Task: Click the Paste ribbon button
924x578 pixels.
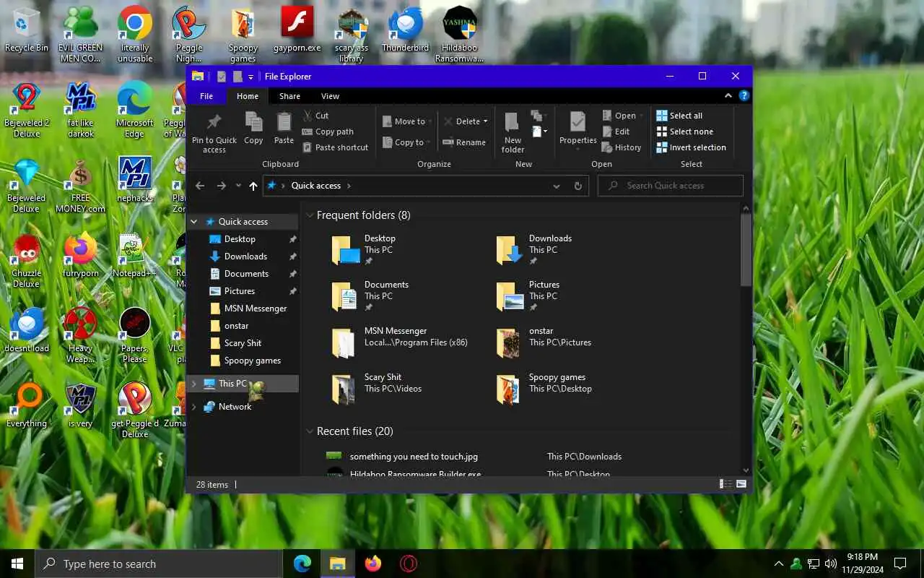Action: pos(284,129)
